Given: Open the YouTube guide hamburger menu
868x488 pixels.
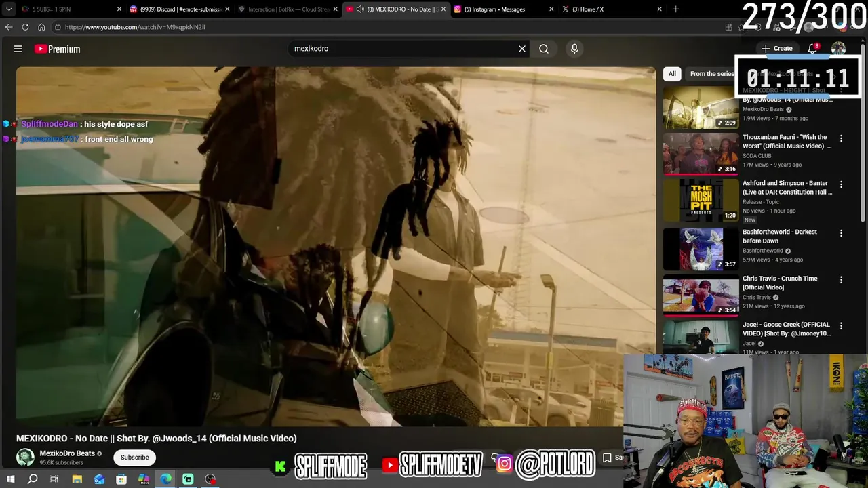Looking at the screenshot, I should (x=18, y=49).
